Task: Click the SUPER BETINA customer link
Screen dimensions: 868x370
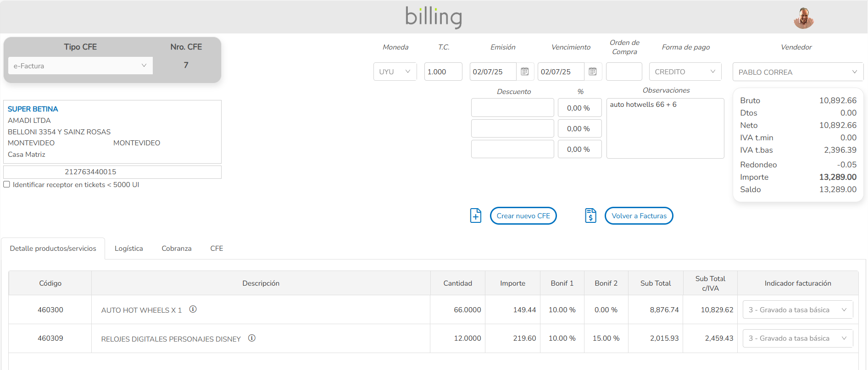Action: (33, 109)
